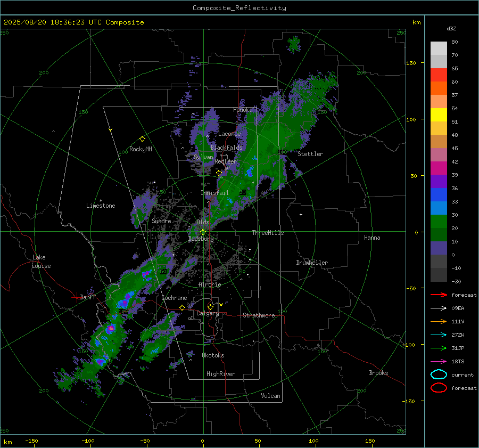Pick the bright green swatch between 30 and 20
The width and height of the screenshot is (479, 448).
(439, 222)
